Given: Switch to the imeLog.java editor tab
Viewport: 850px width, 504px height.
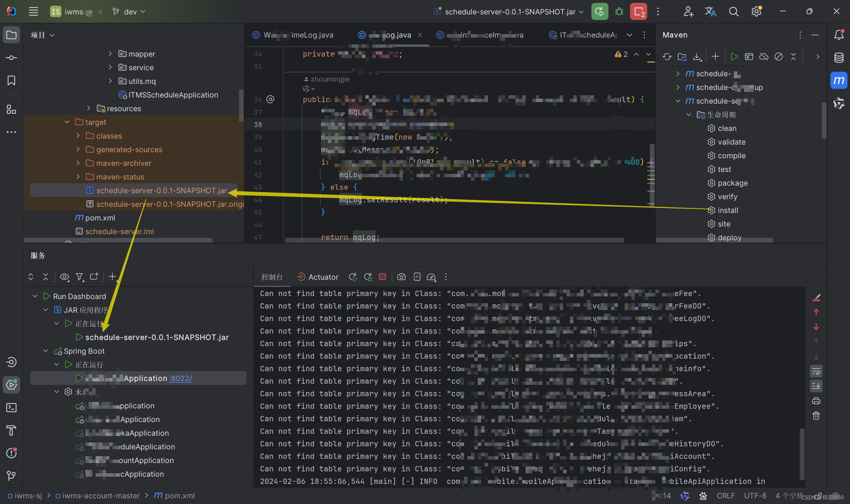Looking at the screenshot, I should 293,35.
